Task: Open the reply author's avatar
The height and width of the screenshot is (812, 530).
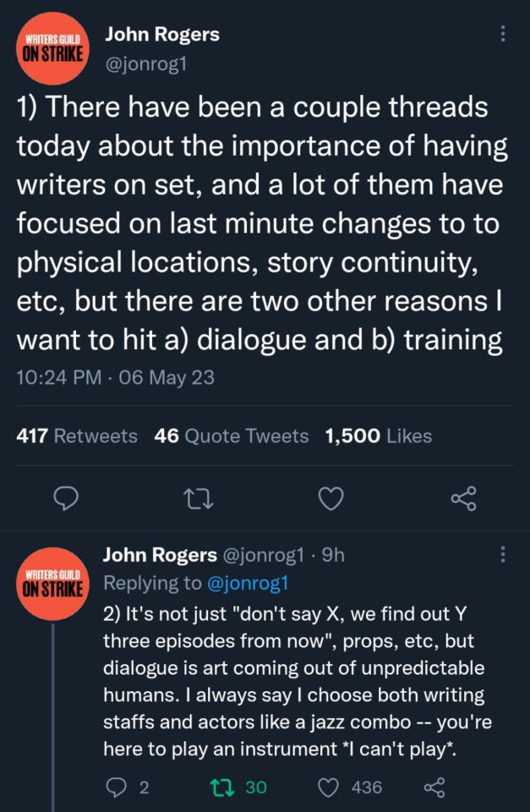Action: [x=52, y=582]
